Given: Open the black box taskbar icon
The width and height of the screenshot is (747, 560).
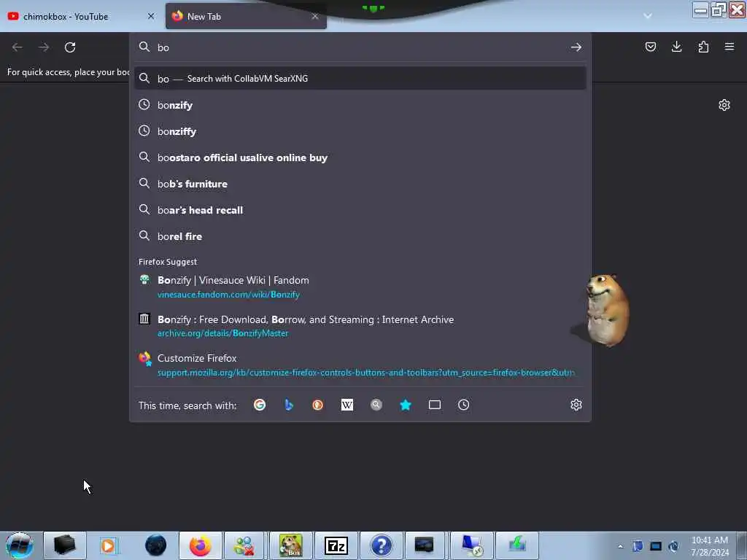Looking at the screenshot, I should [64, 545].
